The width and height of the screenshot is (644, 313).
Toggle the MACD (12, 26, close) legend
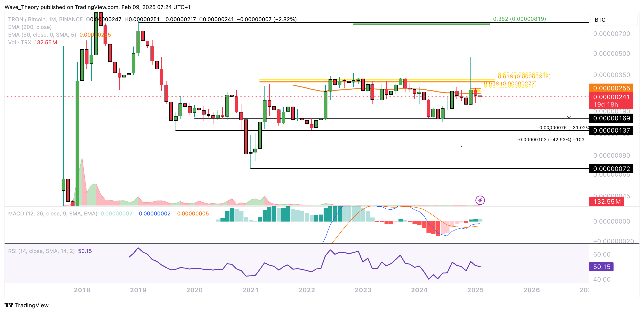point(53,214)
